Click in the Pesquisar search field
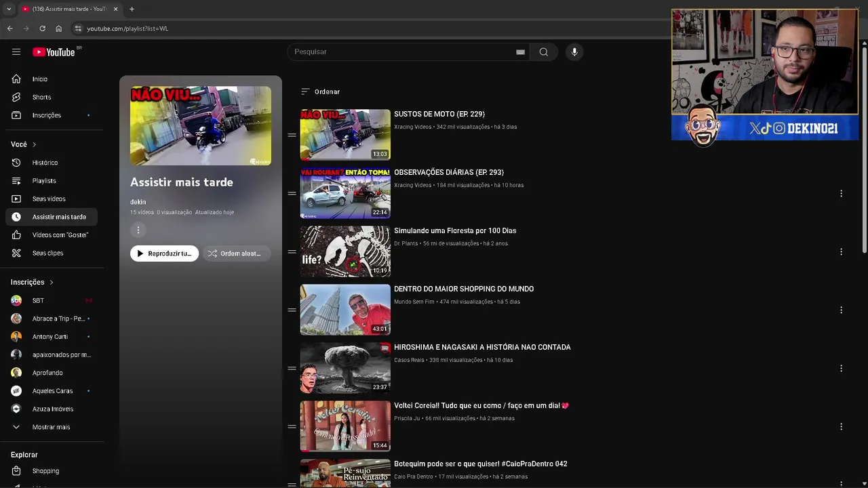Image resolution: width=868 pixels, height=488 pixels. coord(407,52)
